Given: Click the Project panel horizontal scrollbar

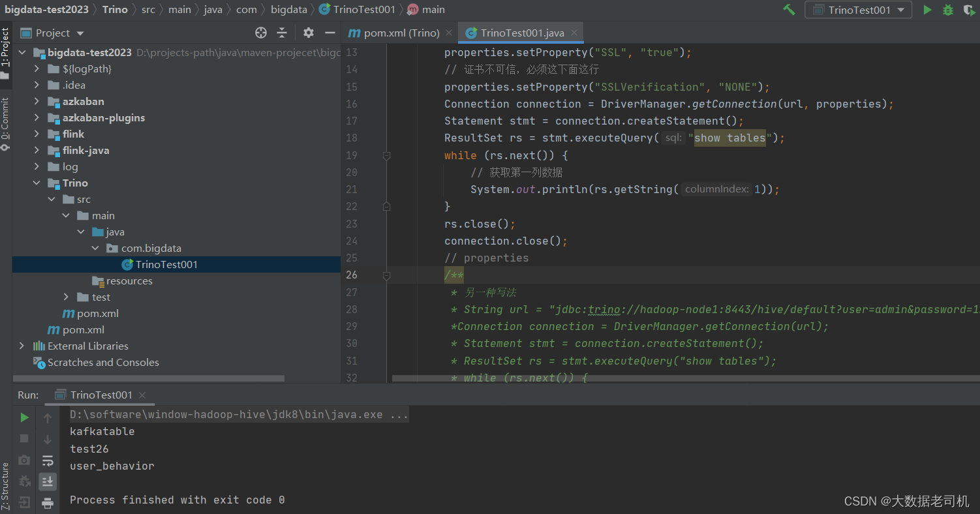Looking at the screenshot, I should (149, 378).
